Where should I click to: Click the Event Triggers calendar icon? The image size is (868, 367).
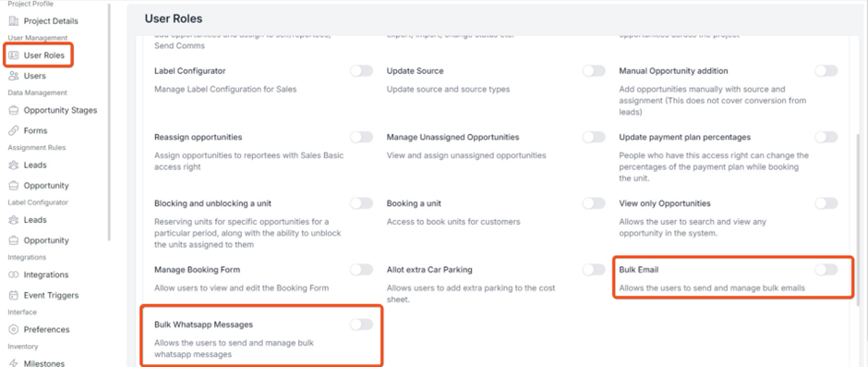[14, 296]
